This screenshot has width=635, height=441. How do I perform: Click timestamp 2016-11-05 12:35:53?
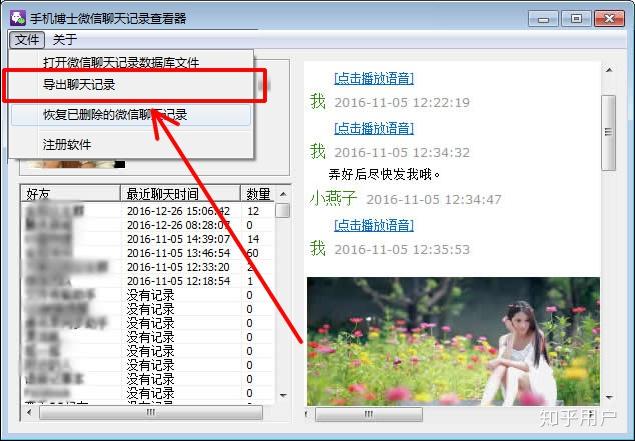(x=402, y=249)
